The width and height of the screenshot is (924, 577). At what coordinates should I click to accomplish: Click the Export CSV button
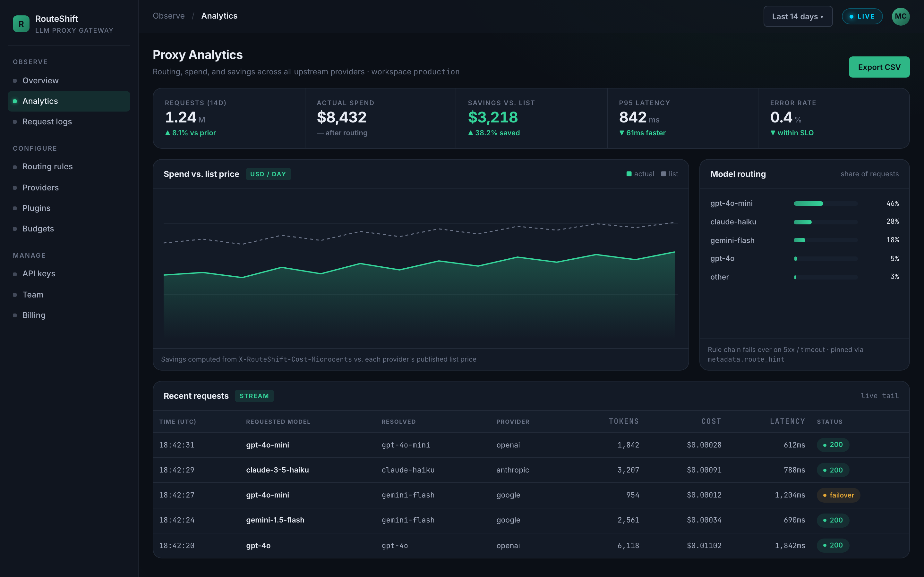879,67
